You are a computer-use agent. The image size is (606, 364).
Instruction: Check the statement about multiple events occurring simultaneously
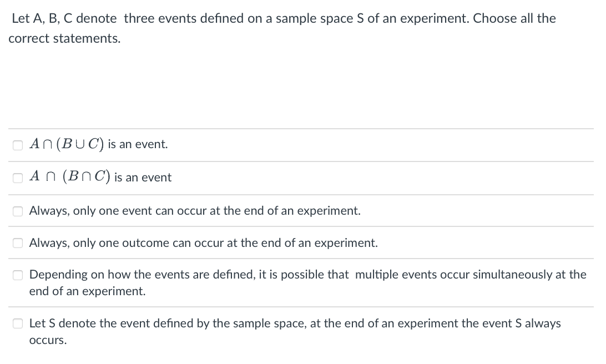point(18,275)
